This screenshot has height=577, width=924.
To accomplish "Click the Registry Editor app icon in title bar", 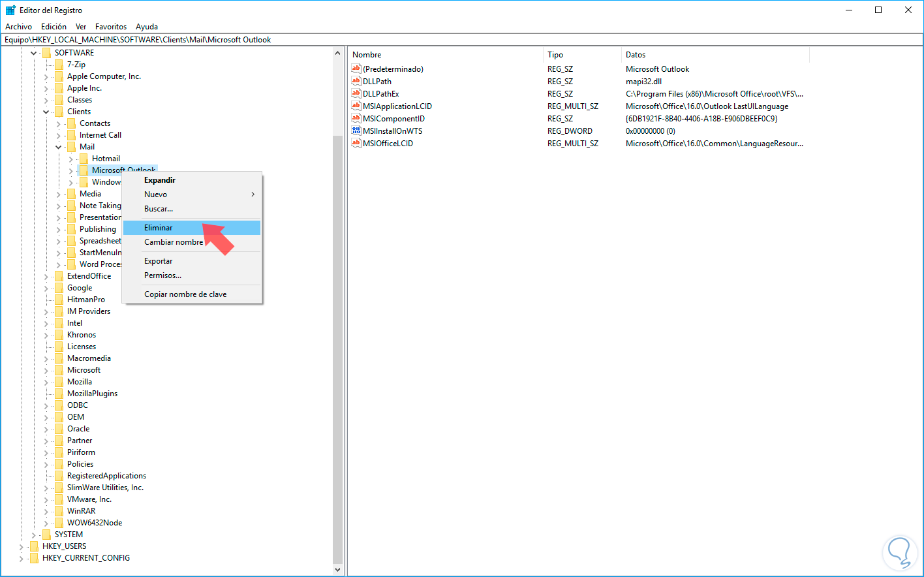I will point(10,10).
